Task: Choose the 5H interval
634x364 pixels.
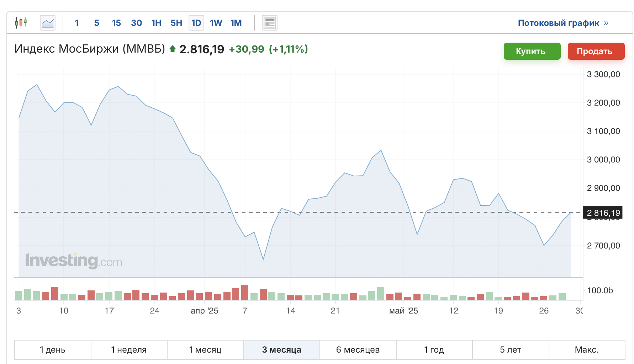Action: [176, 23]
